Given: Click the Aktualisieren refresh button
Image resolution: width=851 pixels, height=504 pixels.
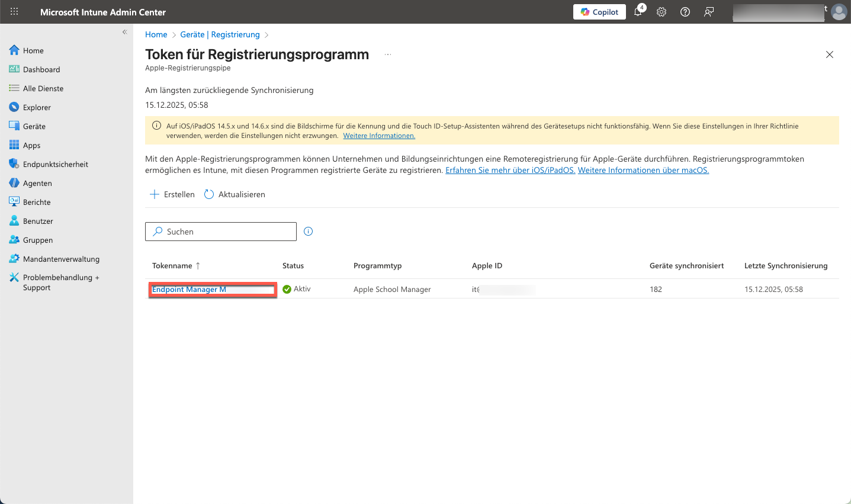Looking at the screenshot, I should click(235, 194).
